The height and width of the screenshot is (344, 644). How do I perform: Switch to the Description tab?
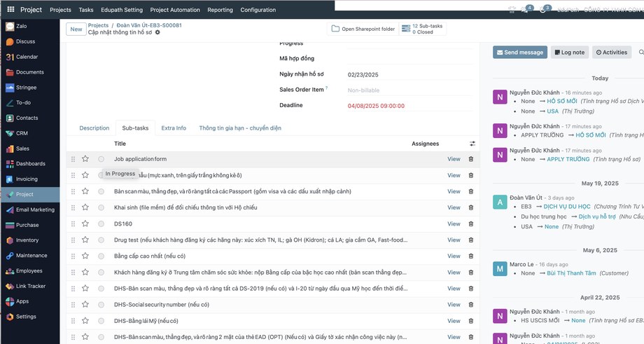(x=94, y=128)
